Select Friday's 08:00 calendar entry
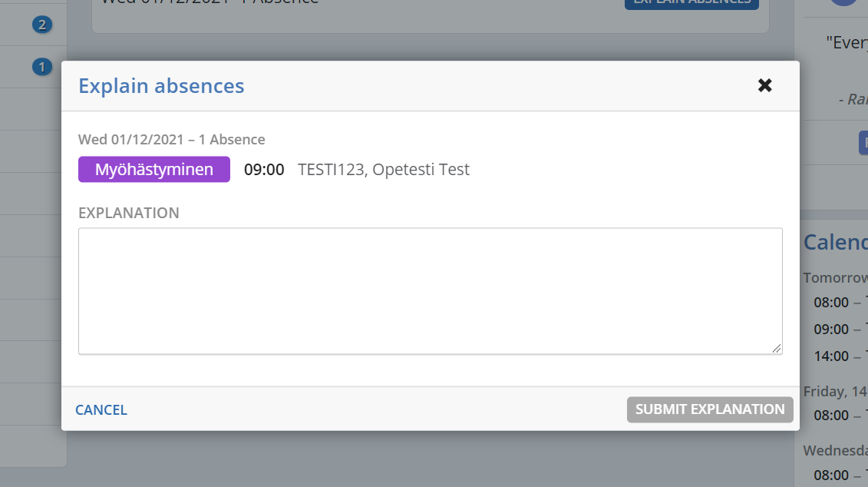Viewport: 868px width, 487px height. (832, 416)
